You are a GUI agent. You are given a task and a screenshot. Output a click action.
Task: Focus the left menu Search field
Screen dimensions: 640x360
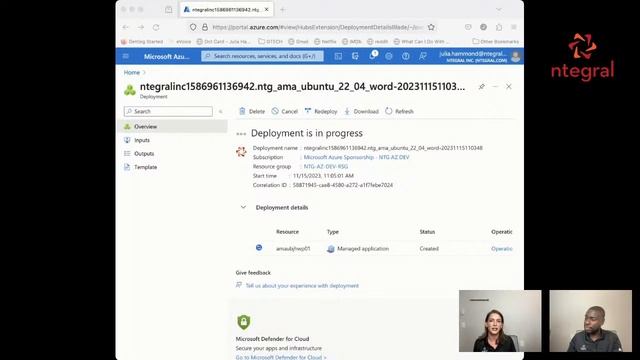click(x=168, y=111)
